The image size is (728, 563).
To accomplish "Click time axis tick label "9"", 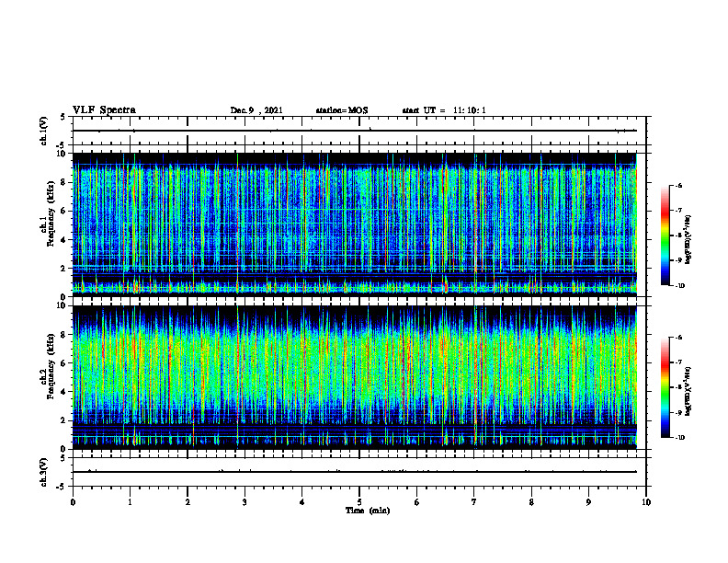I will pos(588,502).
